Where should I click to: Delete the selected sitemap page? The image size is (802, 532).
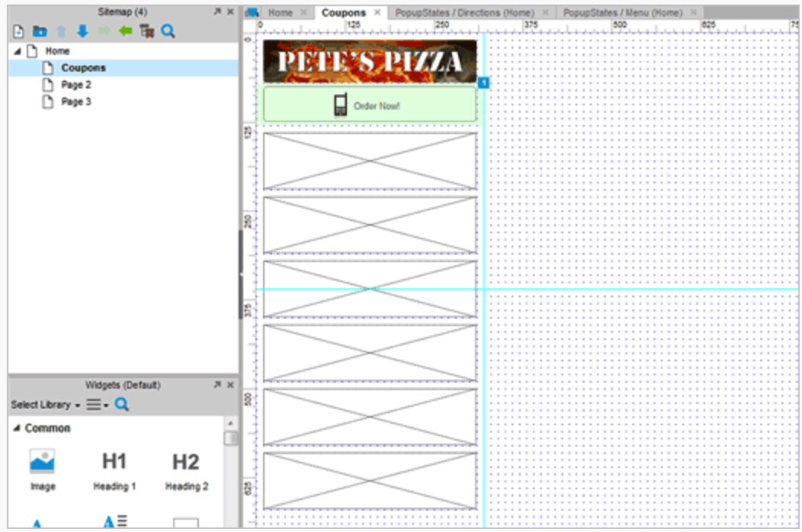pyautogui.click(x=147, y=32)
